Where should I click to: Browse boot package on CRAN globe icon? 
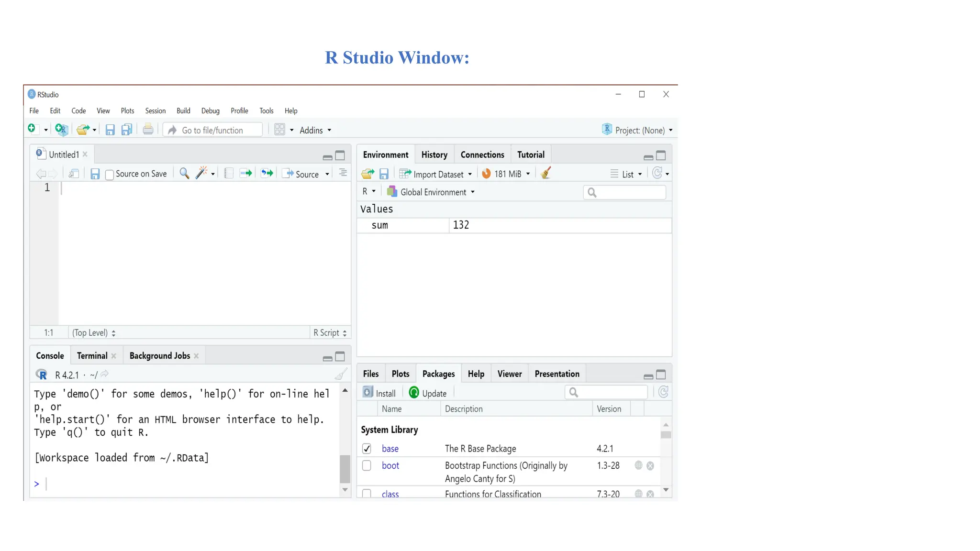(x=638, y=465)
